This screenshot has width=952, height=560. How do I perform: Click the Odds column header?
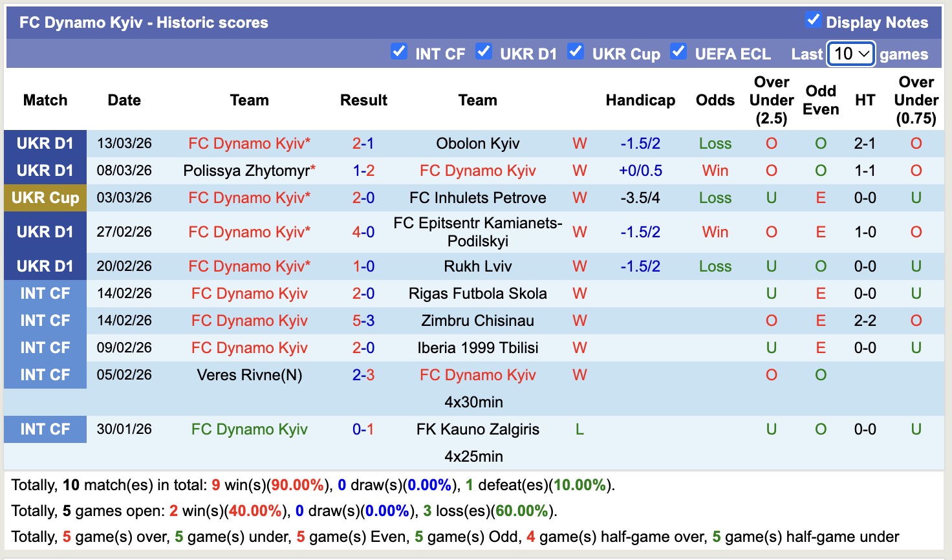[x=715, y=100]
